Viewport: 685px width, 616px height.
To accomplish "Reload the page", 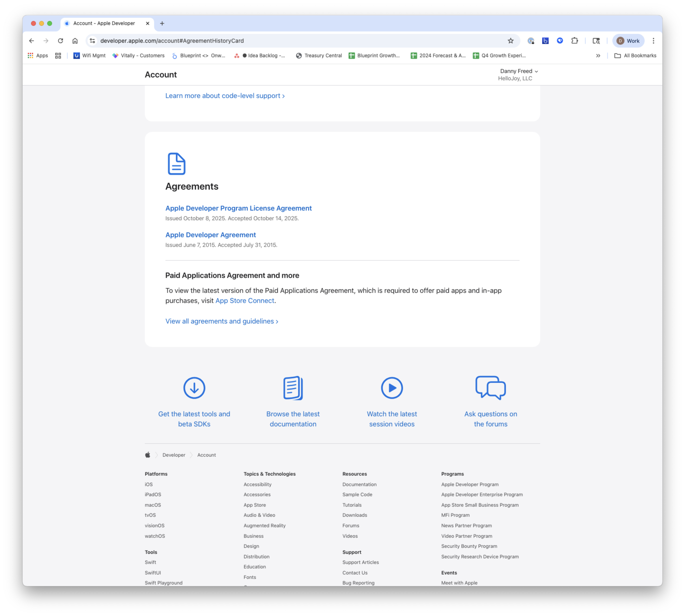I will pos(60,41).
